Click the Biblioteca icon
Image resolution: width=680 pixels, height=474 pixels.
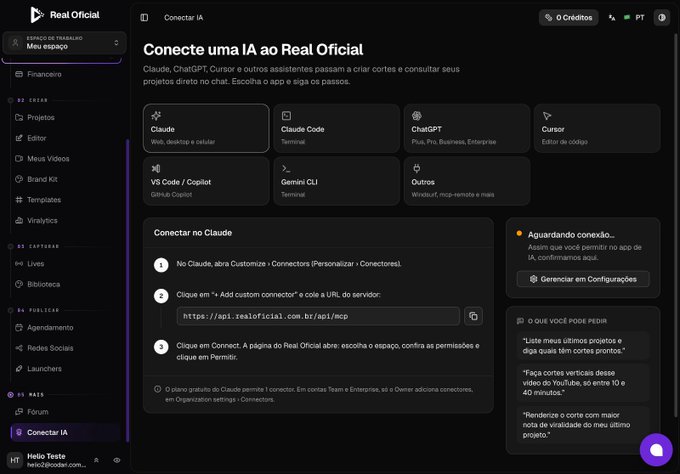pos(19,284)
